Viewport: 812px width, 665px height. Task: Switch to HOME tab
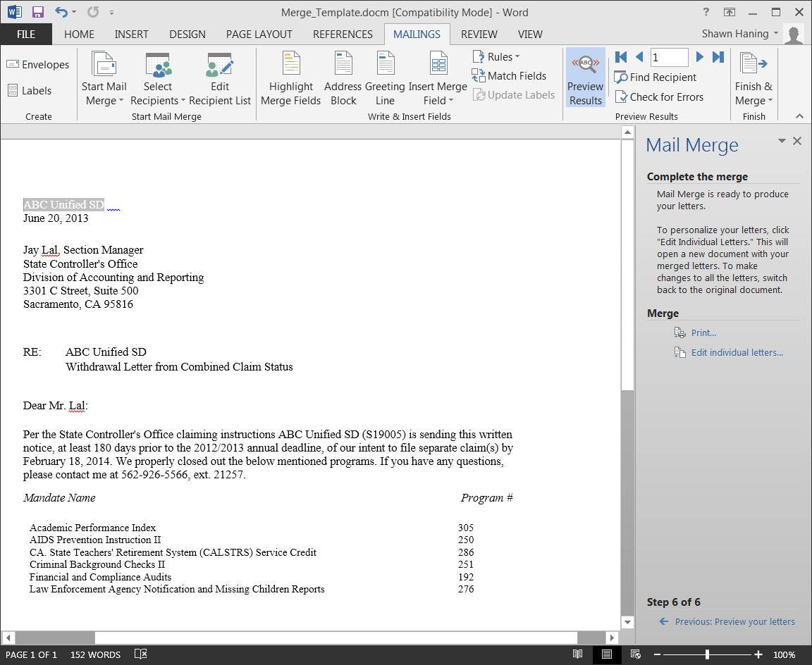point(79,34)
